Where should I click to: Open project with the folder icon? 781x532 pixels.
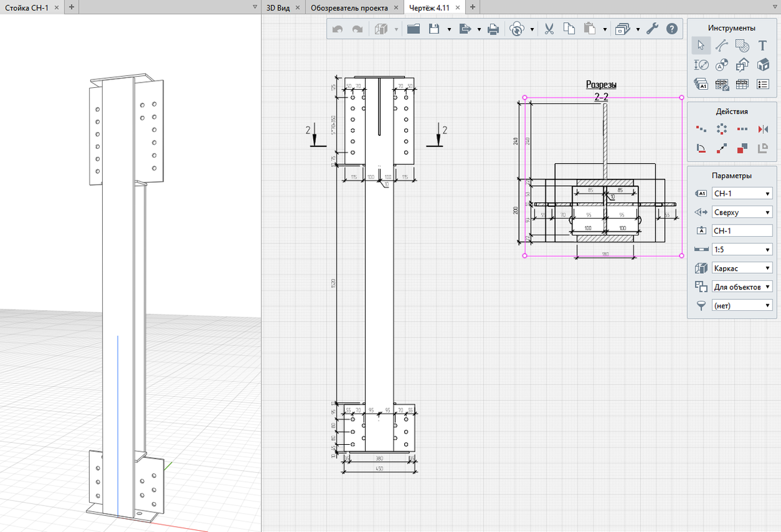coord(413,29)
